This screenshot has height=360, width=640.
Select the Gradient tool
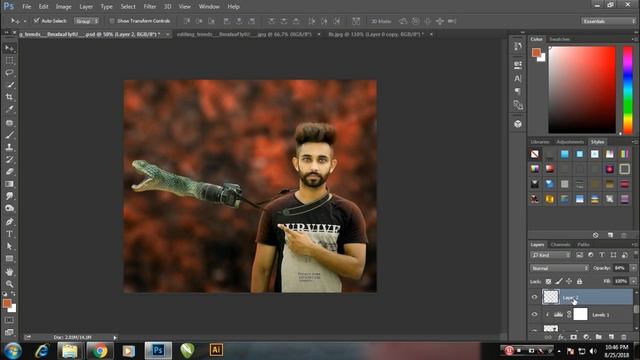click(9, 184)
